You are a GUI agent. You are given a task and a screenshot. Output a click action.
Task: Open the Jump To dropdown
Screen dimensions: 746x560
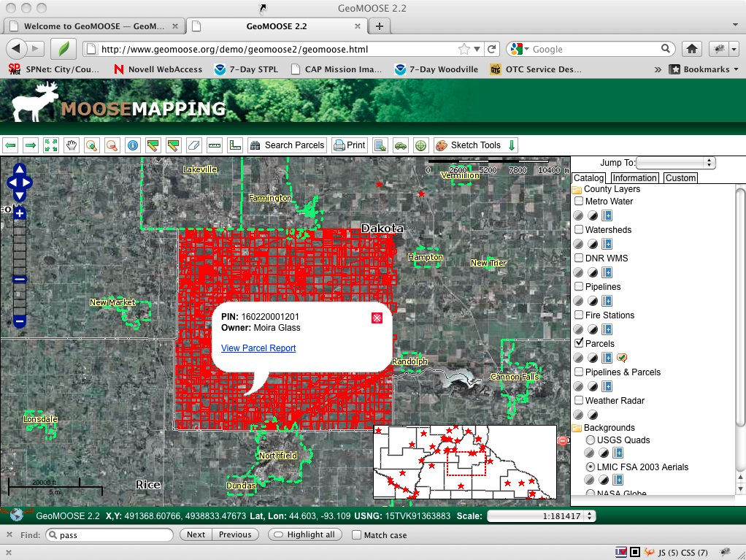[x=676, y=163]
